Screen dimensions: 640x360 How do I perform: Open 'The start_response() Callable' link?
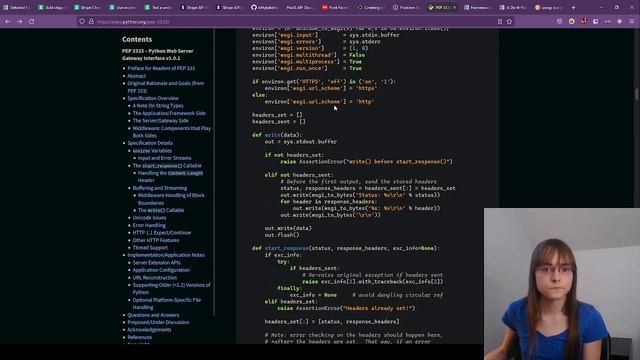click(167, 166)
